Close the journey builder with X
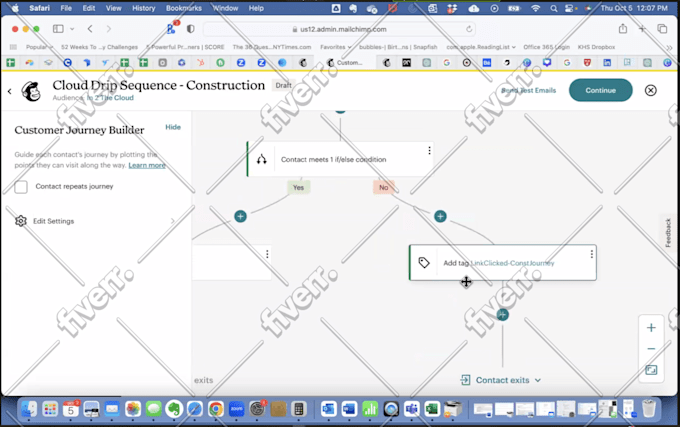The height and width of the screenshot is (427, 680). click(x=650, y=90)
